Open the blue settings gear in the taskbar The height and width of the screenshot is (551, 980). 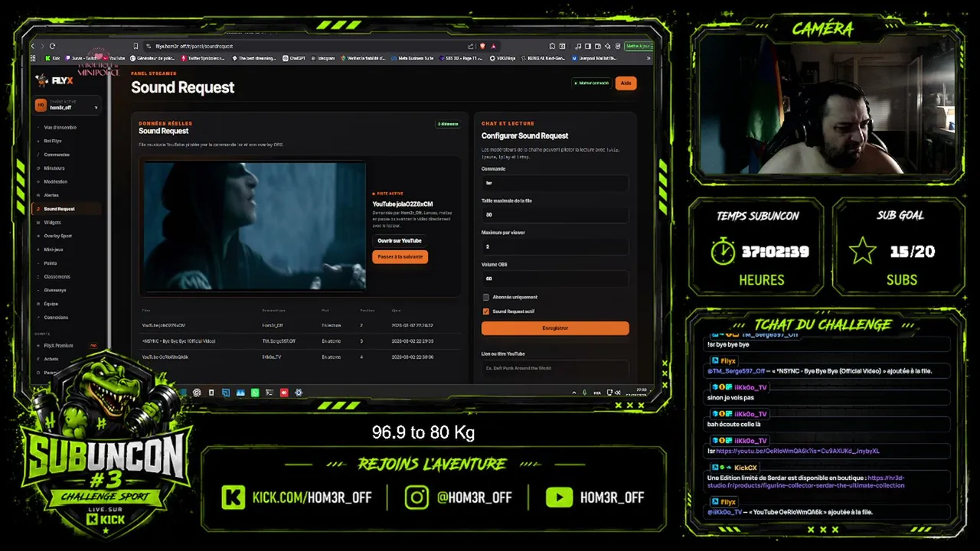(x=299, y=393)
